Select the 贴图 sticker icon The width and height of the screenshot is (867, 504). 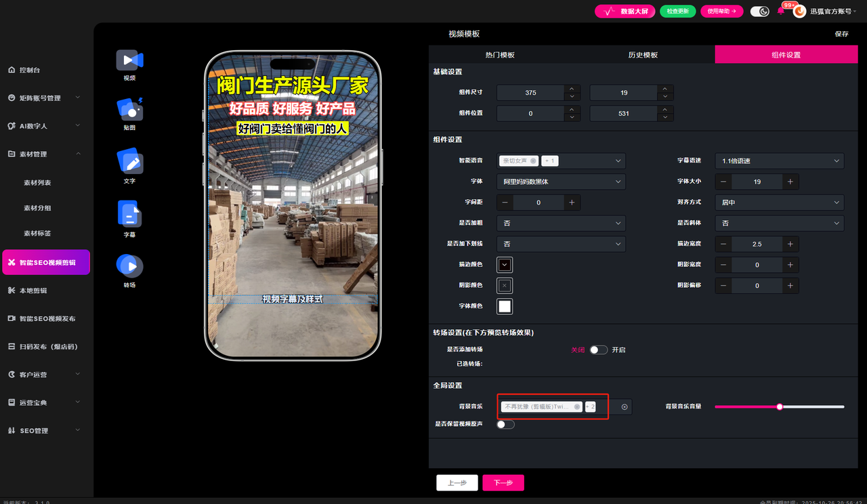(129, 109)
